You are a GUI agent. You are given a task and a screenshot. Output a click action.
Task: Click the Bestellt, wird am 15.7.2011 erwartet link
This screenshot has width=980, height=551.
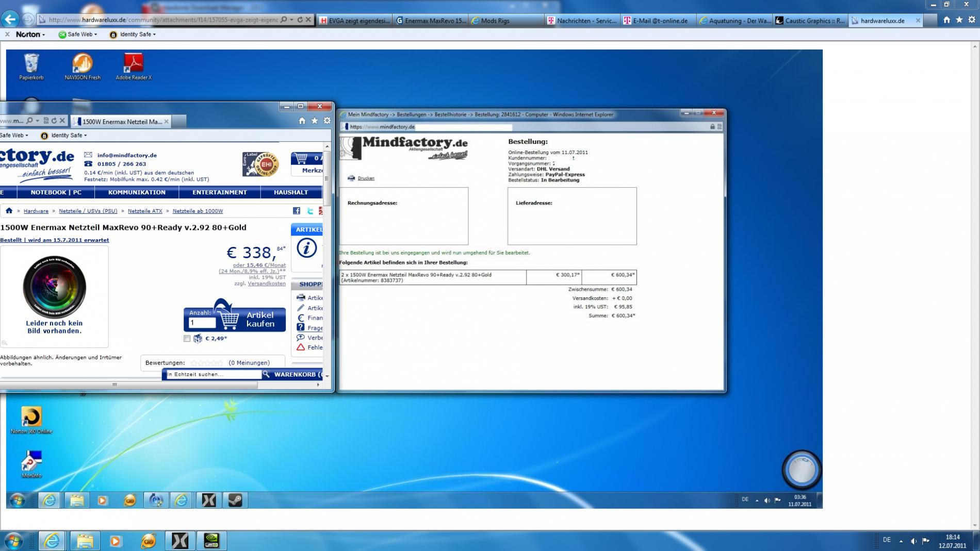[x=55, y=240]
